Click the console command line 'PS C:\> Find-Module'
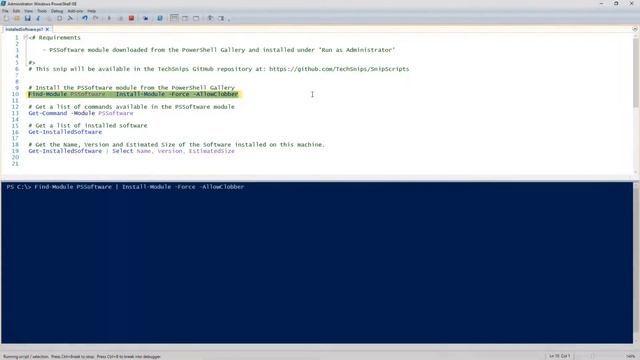 (x=125, y=187)
